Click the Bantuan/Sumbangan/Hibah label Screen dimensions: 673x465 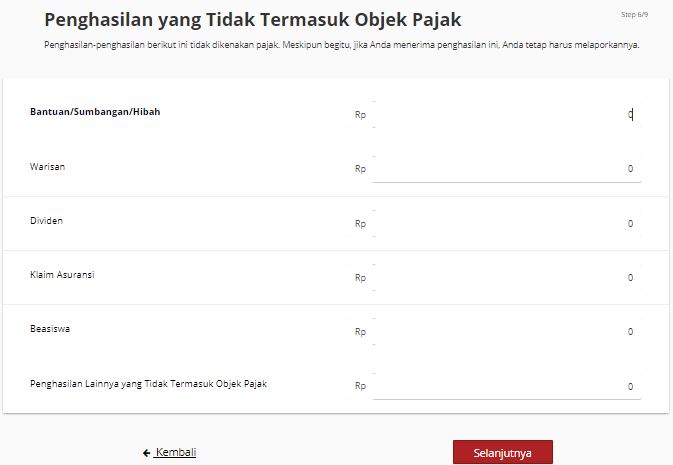coord(95,112)
